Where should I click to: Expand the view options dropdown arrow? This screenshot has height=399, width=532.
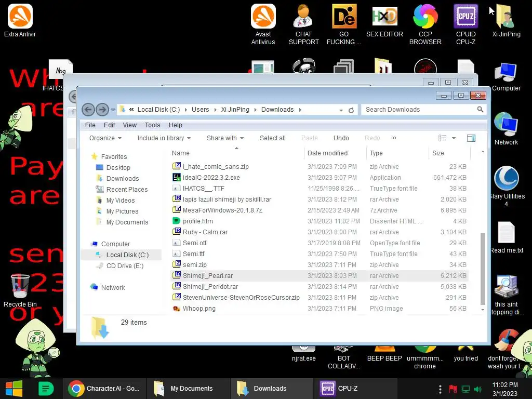(454, 138)
